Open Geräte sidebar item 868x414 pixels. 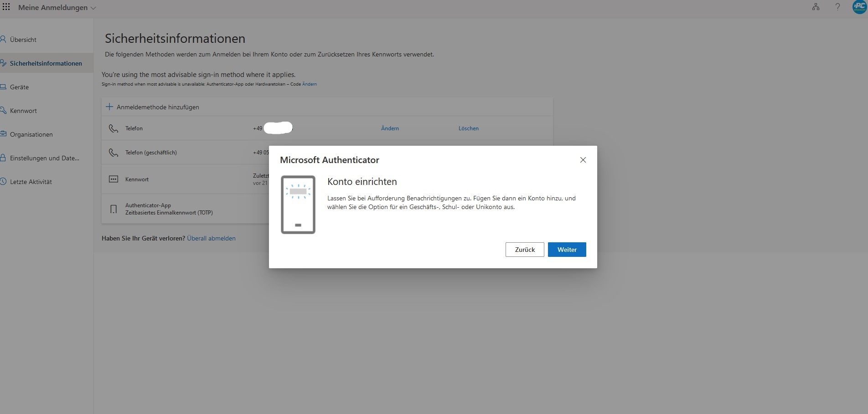click(x=19, y=87)
